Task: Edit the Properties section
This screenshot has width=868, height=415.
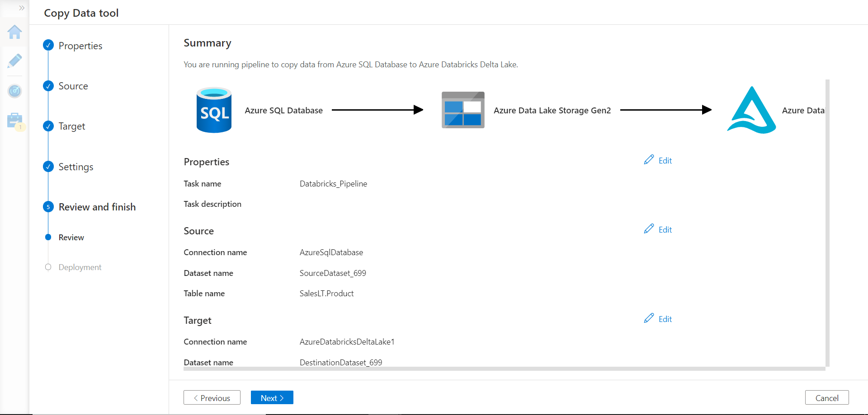Action: click(x=658, y=160)
